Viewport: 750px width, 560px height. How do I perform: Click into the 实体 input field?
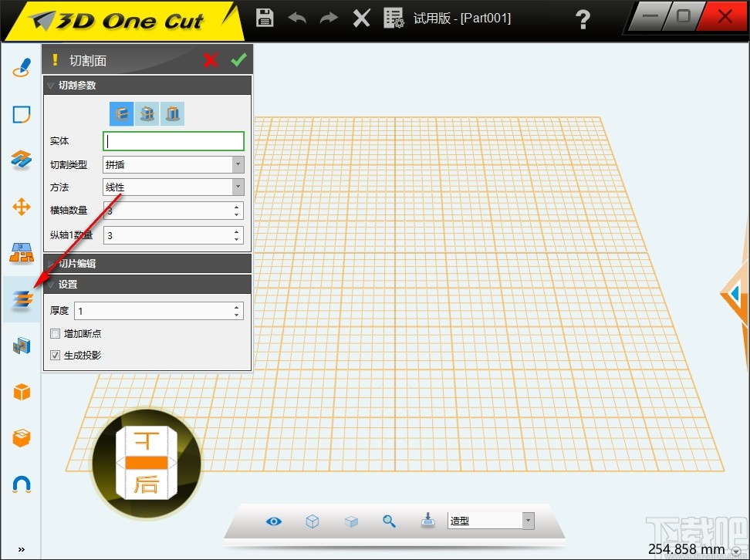click(174, 141)
